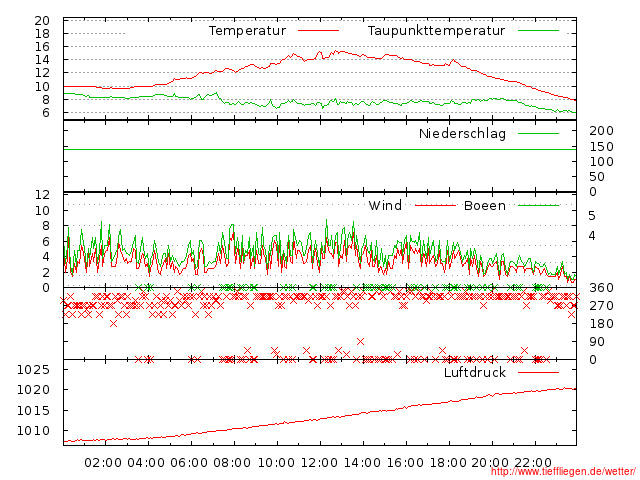Click the green Taupunkttemperatur legend line
Image resolution: width=640 pixels, height=480 pixels.
click(538, 31)
